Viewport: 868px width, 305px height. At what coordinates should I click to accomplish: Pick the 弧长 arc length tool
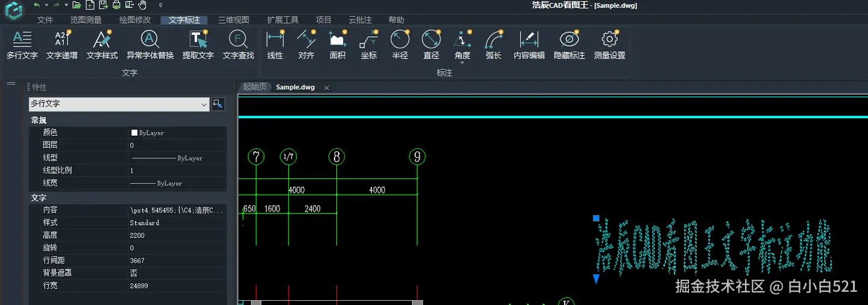[494, 46]
